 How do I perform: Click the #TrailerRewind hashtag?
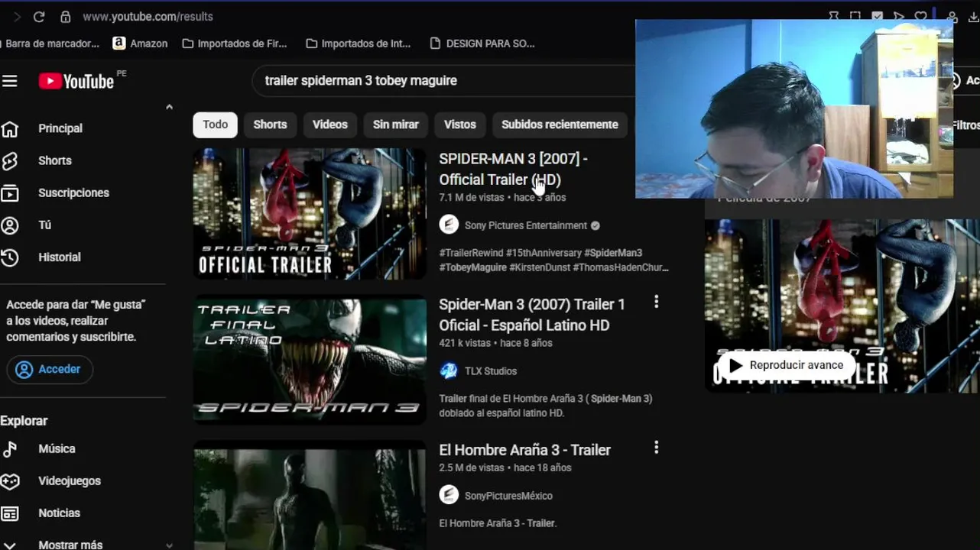pyautogui.click(x=471, y=253)
